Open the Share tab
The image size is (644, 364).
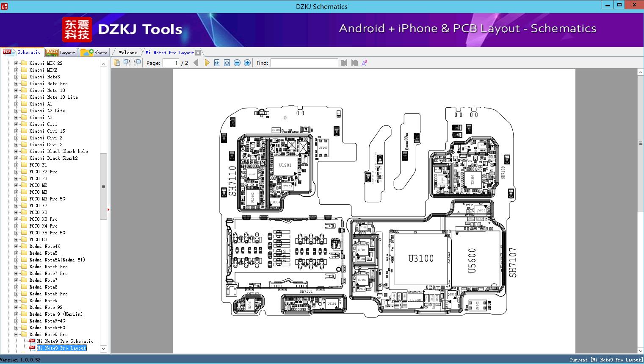tap(94, 53)
